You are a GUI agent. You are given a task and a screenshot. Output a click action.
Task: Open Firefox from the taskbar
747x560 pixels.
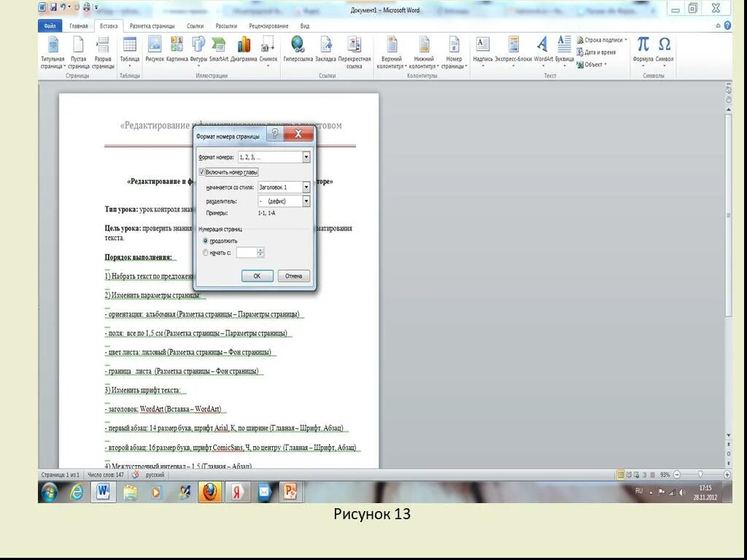coord(209,492)
